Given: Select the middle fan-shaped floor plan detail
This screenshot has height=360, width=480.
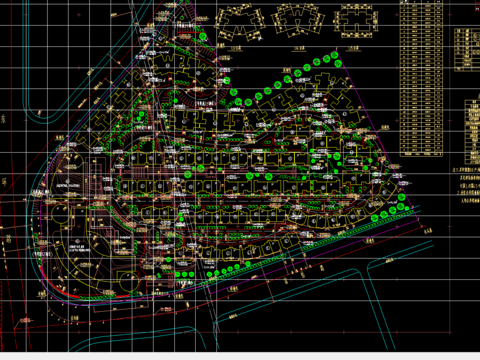Looking at the screenshot, I should click(x=298, y=21).
